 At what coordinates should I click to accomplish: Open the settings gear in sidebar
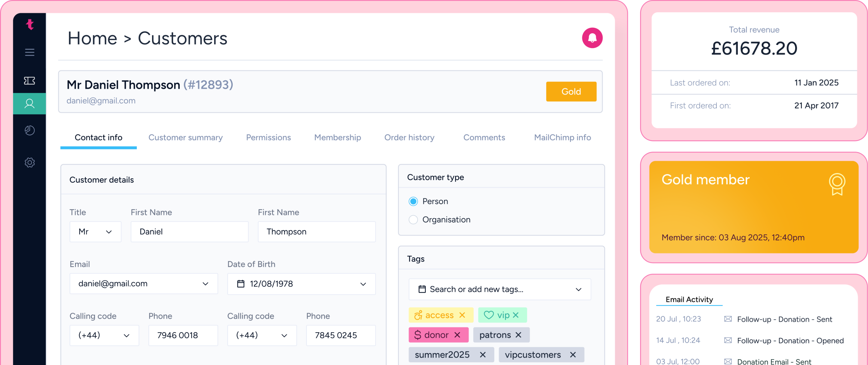coord(30,162)
